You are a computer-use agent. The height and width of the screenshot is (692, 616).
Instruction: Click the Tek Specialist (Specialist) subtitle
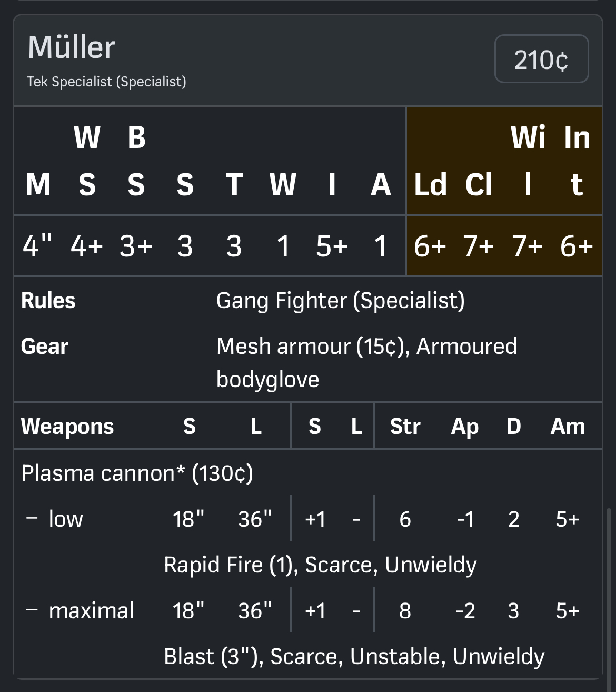pos(107,82)
